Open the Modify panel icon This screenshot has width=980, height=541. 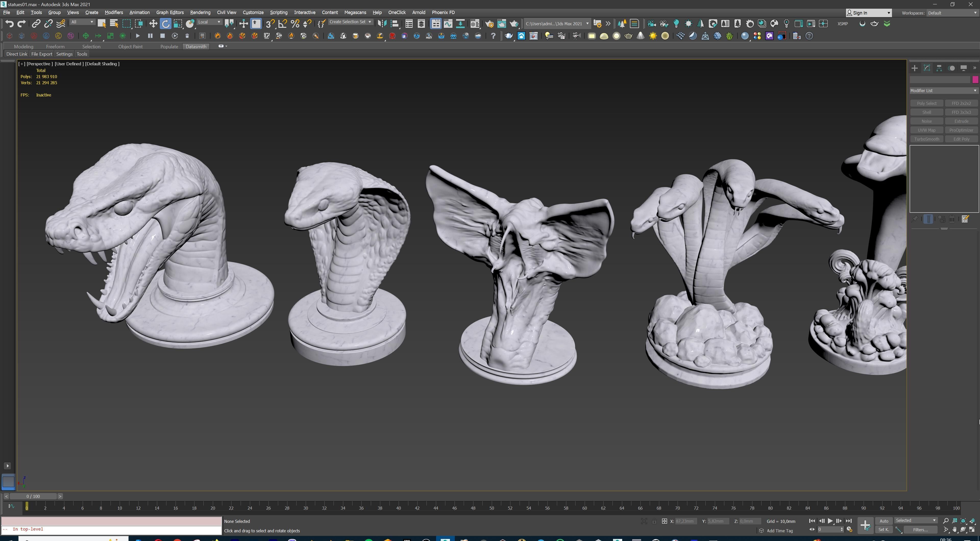coord(927,68)
